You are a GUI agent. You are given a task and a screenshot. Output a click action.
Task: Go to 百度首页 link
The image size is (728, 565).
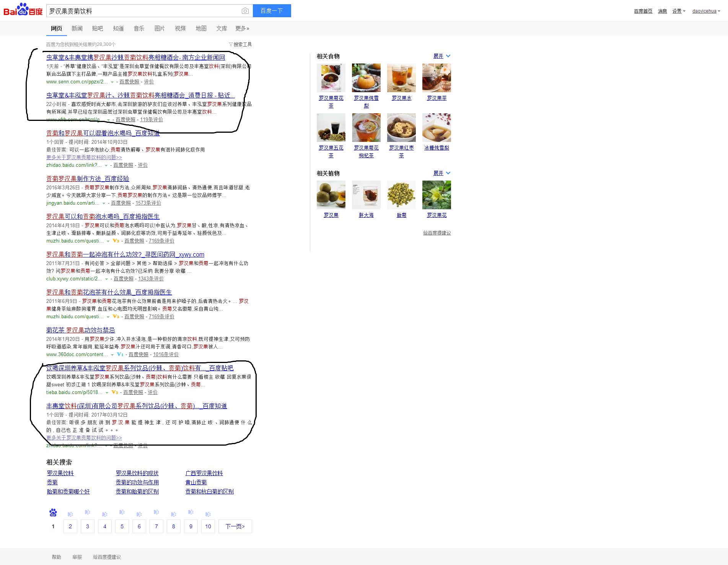point(643,11)
